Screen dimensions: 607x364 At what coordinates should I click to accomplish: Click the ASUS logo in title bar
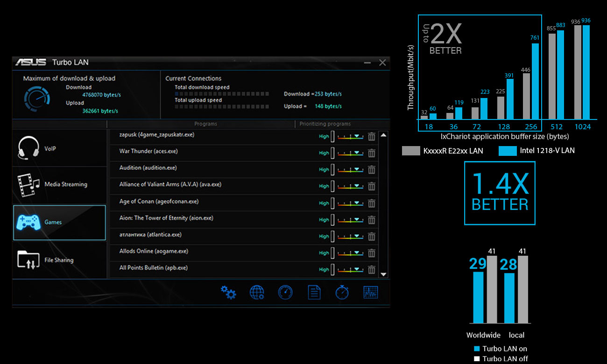pyautogui.click(x=31, y=62)
